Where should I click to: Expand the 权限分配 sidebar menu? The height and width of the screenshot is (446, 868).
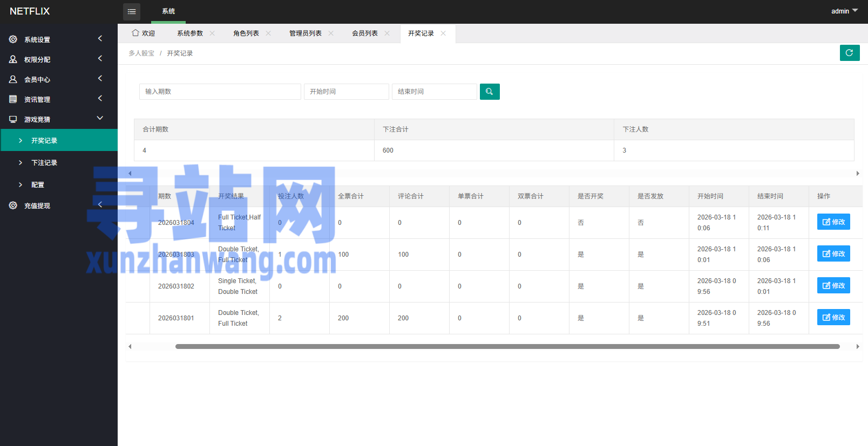pyautogui.click(x=58, y=59)
